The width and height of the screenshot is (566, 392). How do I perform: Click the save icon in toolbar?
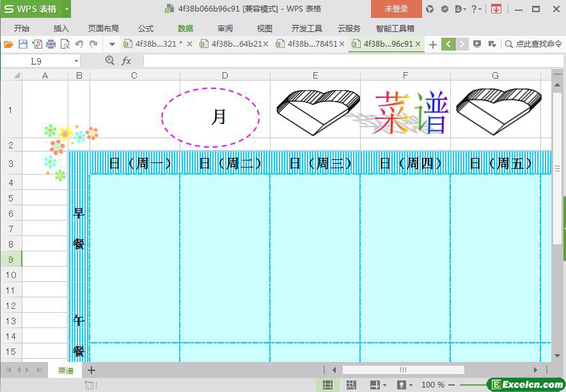[x=22, y=44]
